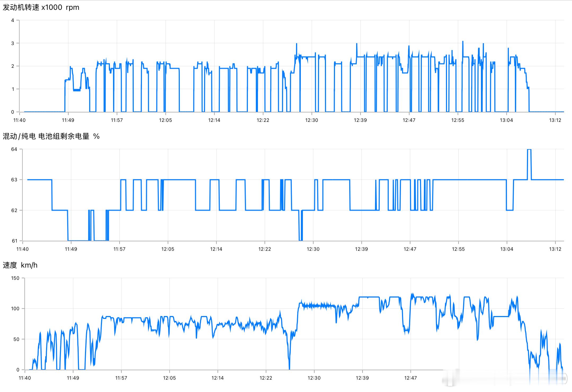Screen dimensions: 572x392
Task: Click y-axis label 100 on speed chart
Action: tap(15, 309)
